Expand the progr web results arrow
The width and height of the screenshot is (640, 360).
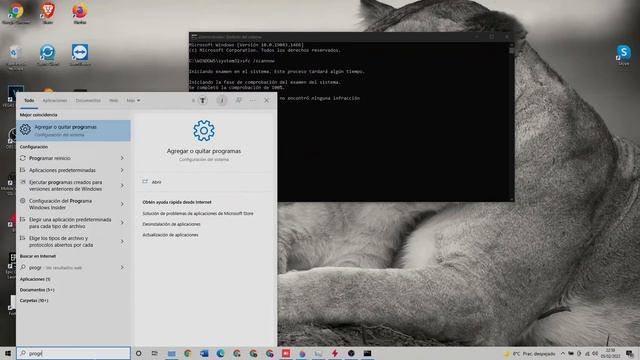122,268
